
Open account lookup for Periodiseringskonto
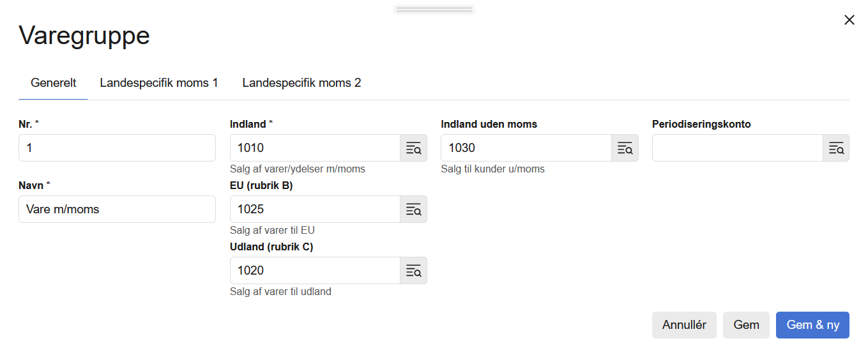coord(836,148)
